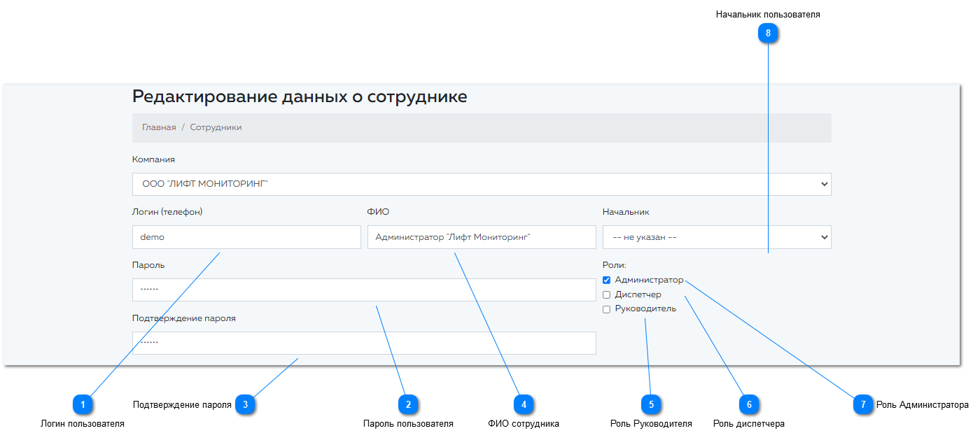Go to Сотрудники breadcrumb link
This screenshot has width=980, height=440.
216,127
